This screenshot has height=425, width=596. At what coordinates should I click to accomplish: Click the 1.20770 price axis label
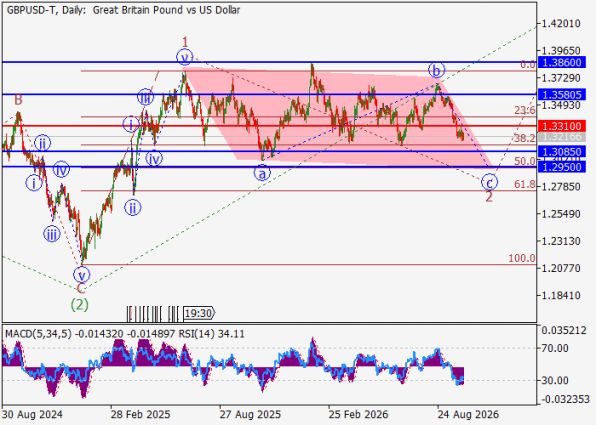561,268
